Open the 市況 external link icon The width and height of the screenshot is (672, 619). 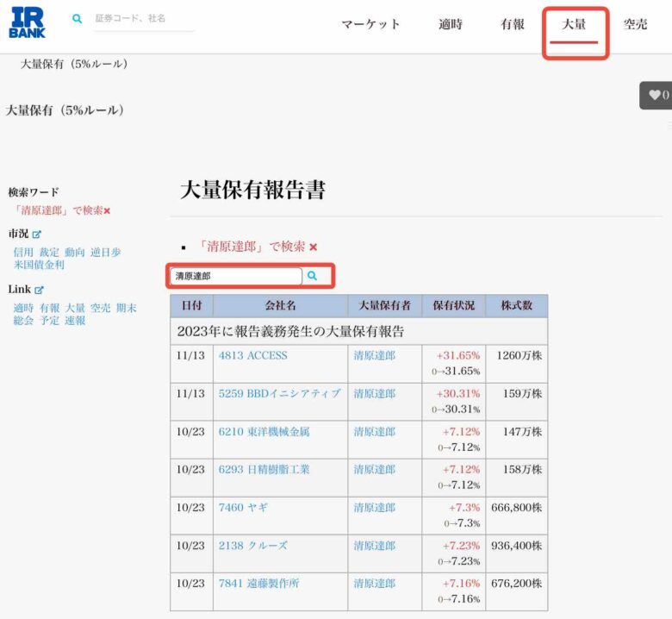click(x=37, y=234)
